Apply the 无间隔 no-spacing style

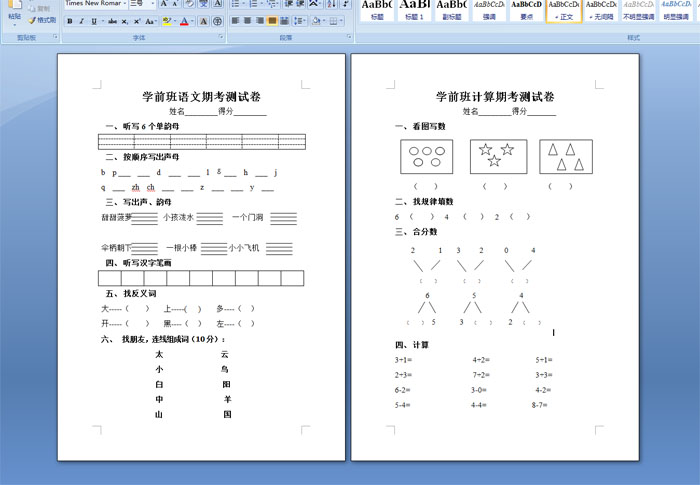click(601, 11)
